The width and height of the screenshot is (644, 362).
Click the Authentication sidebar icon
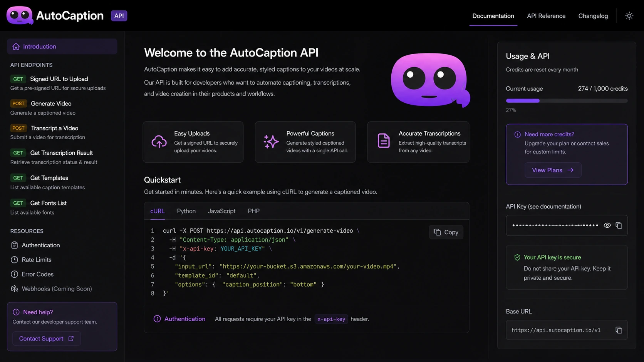click(x=14, y=245)
